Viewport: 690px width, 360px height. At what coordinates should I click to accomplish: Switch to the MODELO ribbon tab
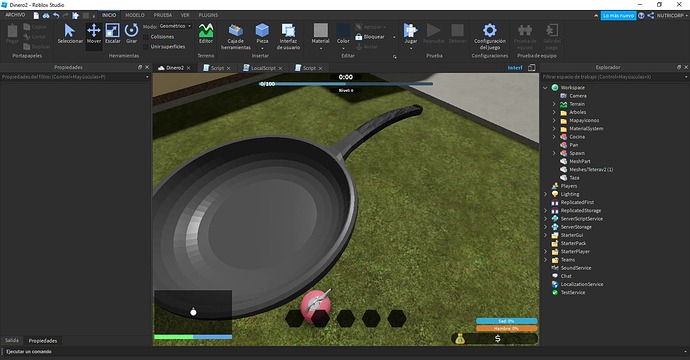pos(135,15)
